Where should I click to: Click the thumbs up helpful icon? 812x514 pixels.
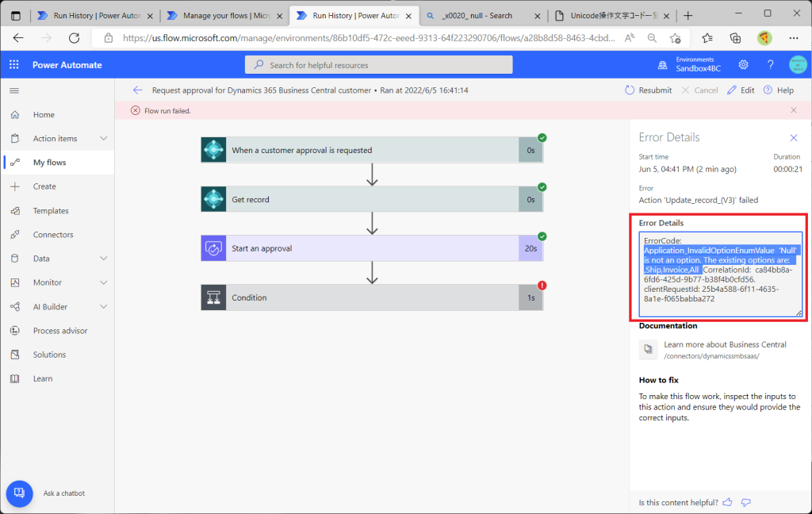[728, 502]
